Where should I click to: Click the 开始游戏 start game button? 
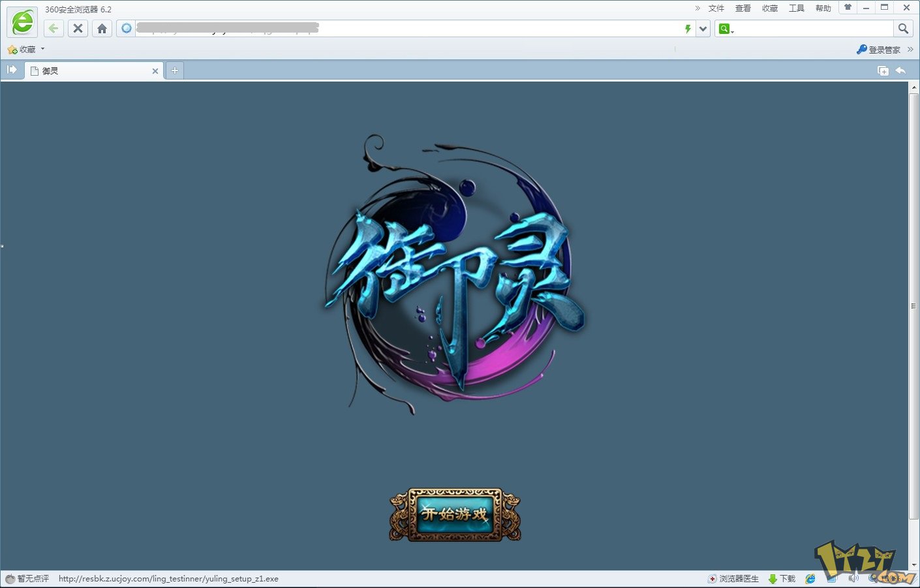coord(455,514)
